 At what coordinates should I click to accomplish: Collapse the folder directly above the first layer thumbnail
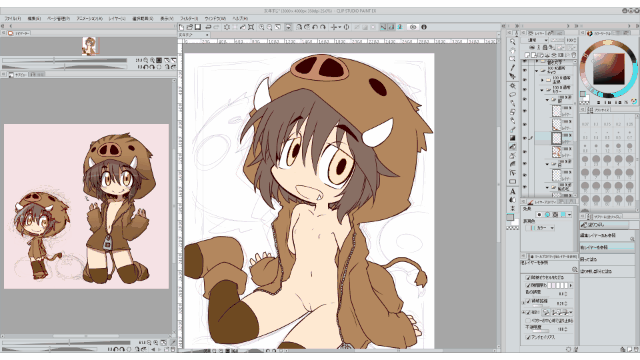(x=547, y=100)
